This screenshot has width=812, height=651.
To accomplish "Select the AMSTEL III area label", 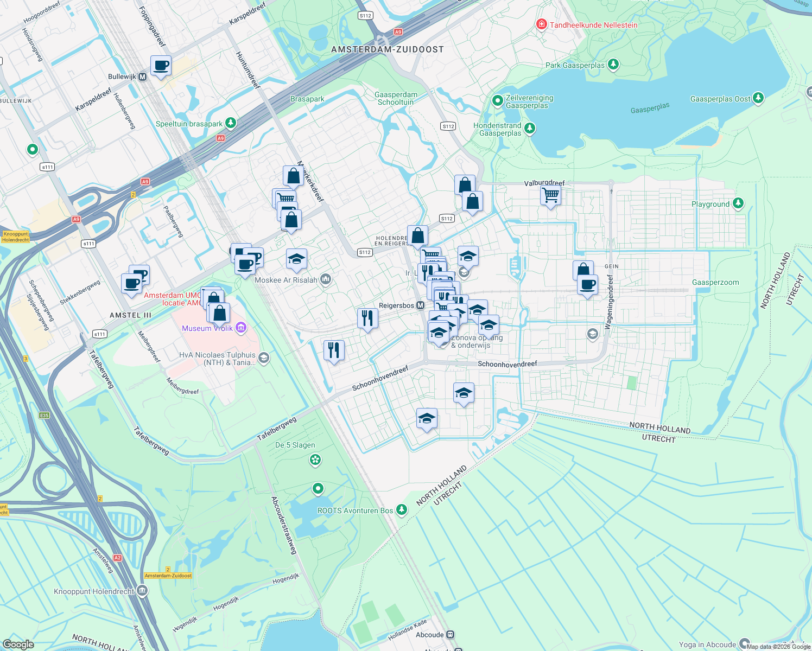I will [x=130, y=315].
